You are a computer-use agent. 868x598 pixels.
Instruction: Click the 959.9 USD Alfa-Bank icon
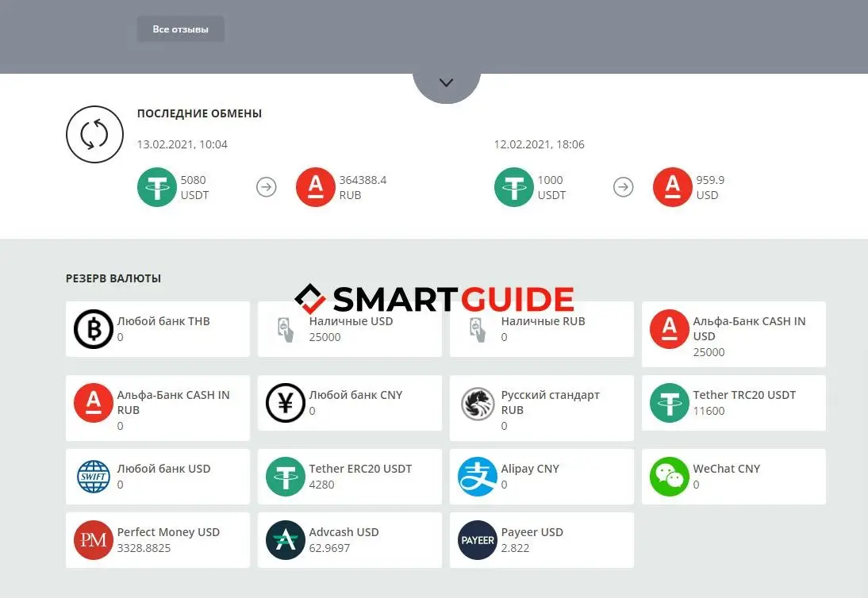coord(673,188)
